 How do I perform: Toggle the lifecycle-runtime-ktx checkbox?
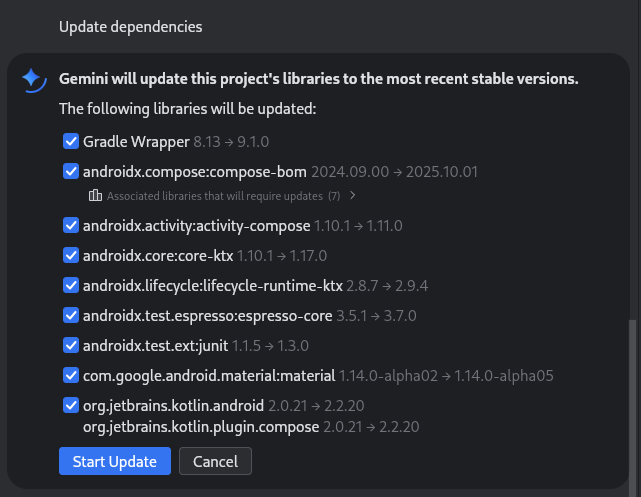click(71, 286)
